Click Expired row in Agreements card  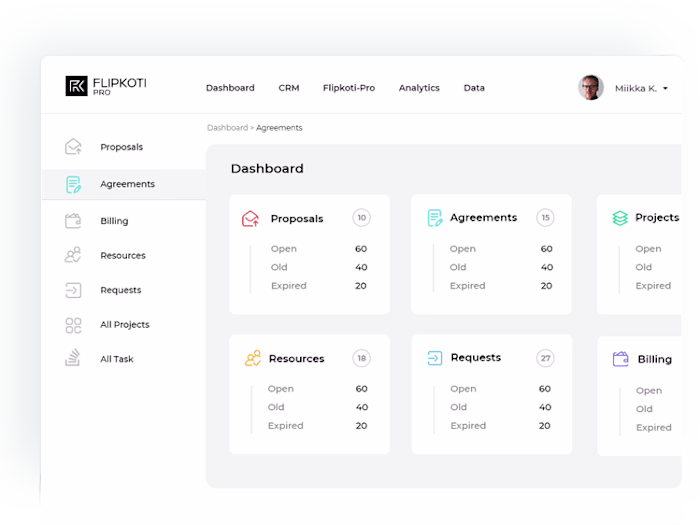[x=501, y=286]
